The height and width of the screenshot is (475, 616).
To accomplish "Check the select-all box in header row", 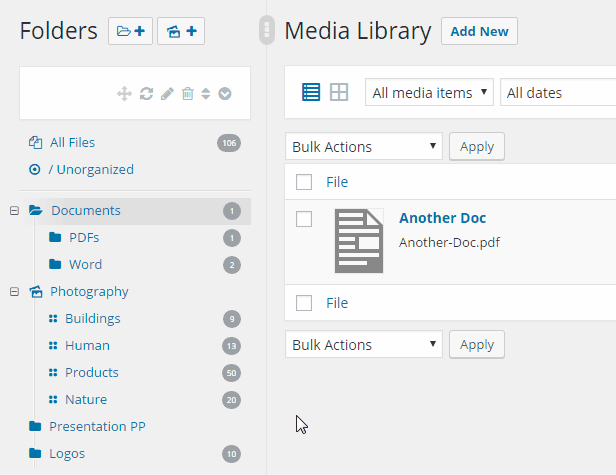I will point(304,182).
